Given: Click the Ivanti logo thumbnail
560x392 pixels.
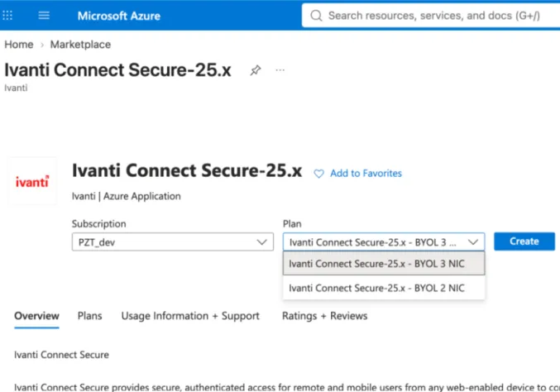Looking at the screenshot, I should [x=32, y=181].
